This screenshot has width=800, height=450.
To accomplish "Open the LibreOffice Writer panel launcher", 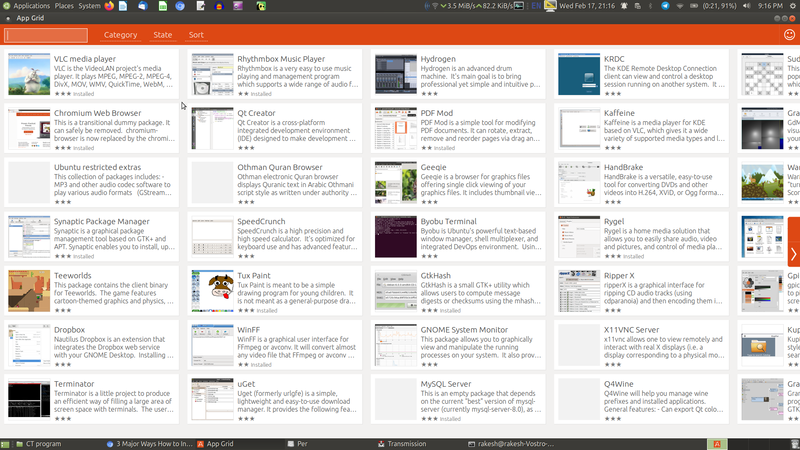I will point(123,6).
